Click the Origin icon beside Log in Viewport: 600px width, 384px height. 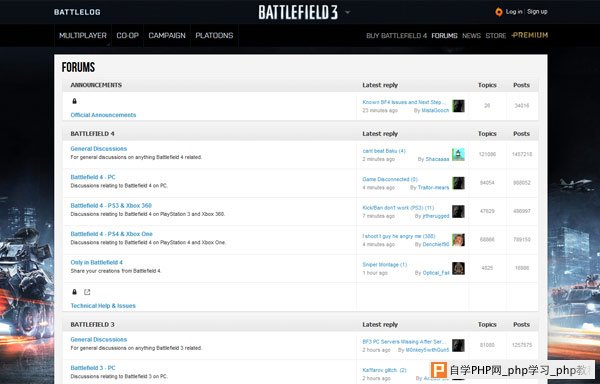[499, 12]
